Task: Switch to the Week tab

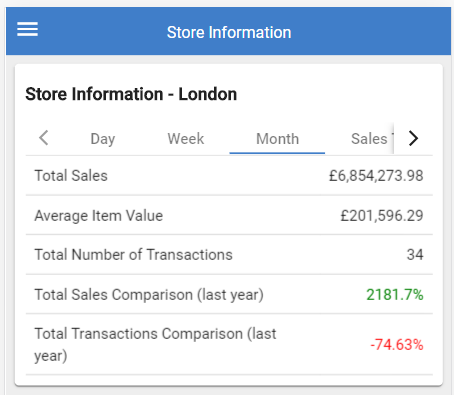Action: [186, 139]
